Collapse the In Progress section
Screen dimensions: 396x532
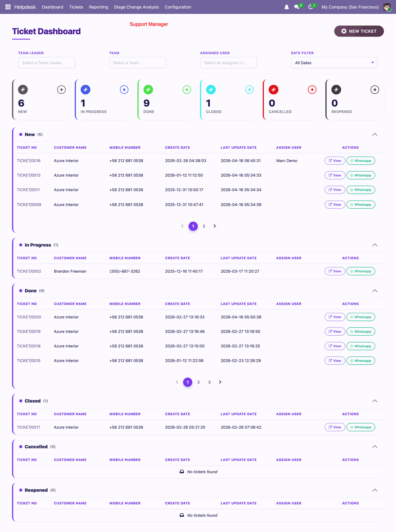pos(375,245)
